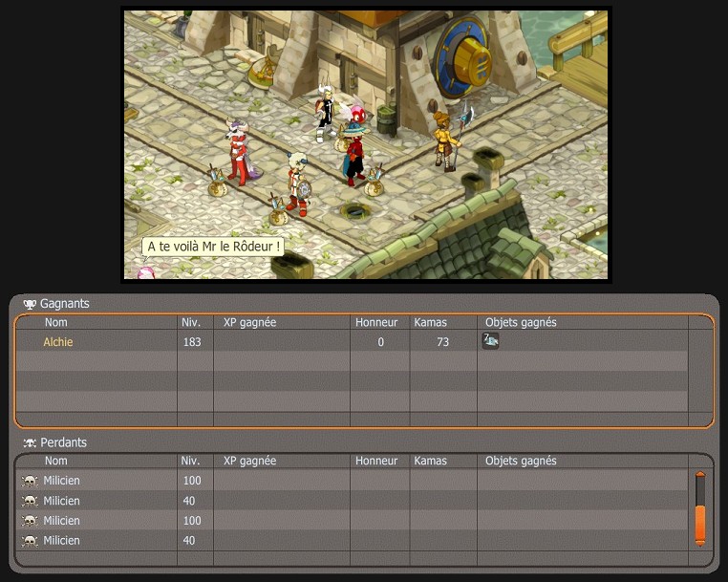Image resolution: width=728 pixels, height=582 pixels.
Task: Click the Honneur header in the Perdants table
Action: 376,461
